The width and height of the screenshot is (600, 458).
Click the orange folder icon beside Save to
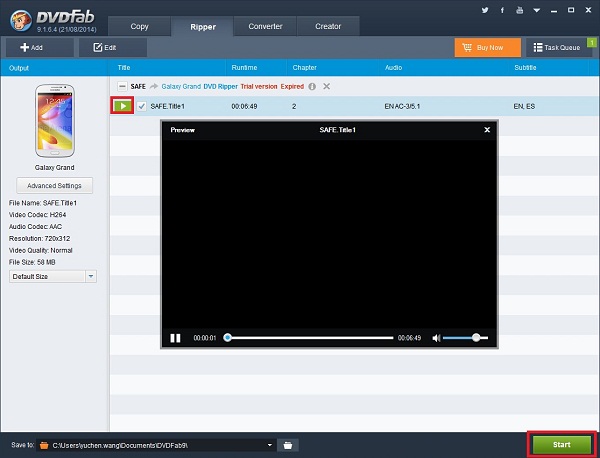tap(44, 445)
